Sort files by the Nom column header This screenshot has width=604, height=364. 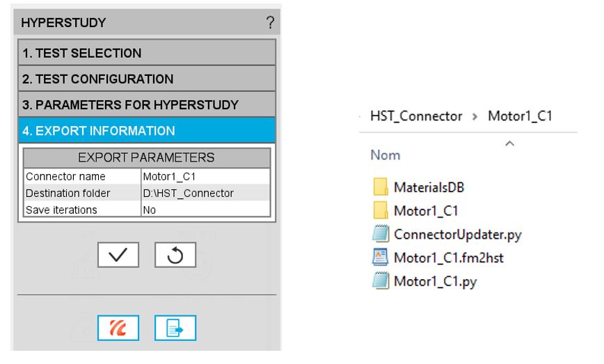point(385,156)
